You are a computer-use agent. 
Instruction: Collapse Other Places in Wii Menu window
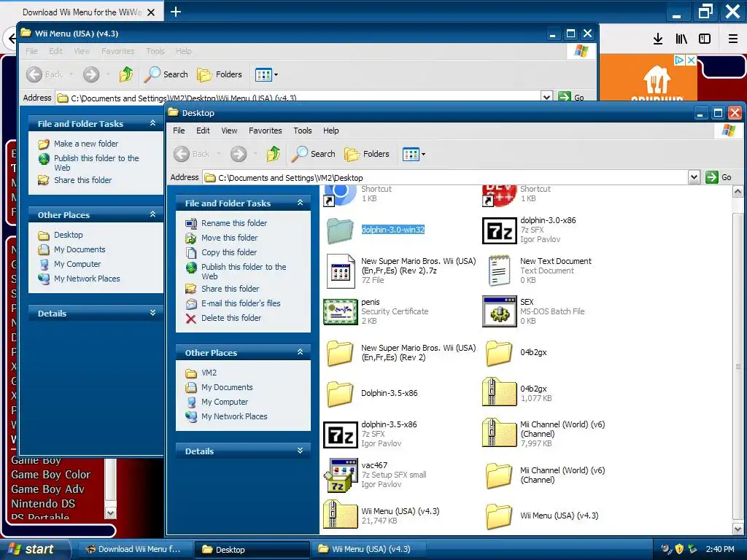(153, 214)
